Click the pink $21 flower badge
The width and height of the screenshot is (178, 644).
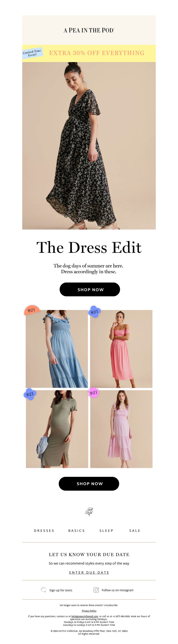(93, 393)
